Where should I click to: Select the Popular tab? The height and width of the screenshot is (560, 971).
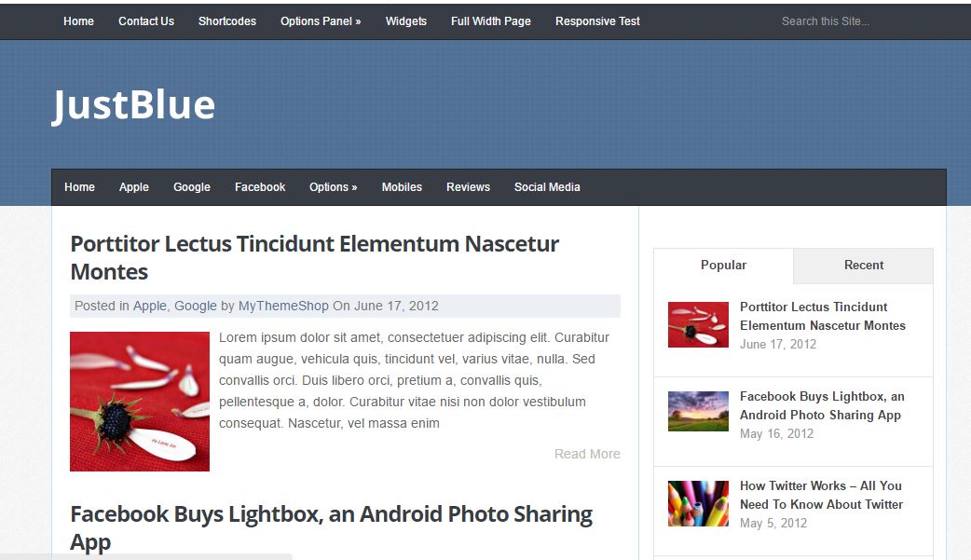(723, 266)
